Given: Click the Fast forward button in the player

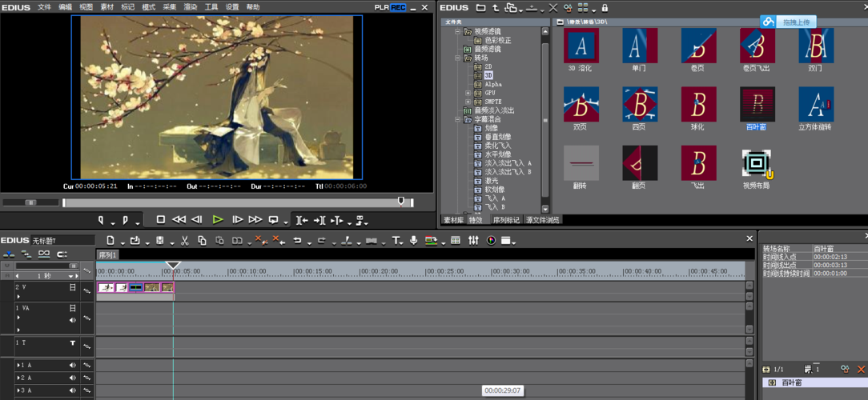Looking at the screenshot, I should (x=255, y=220).
